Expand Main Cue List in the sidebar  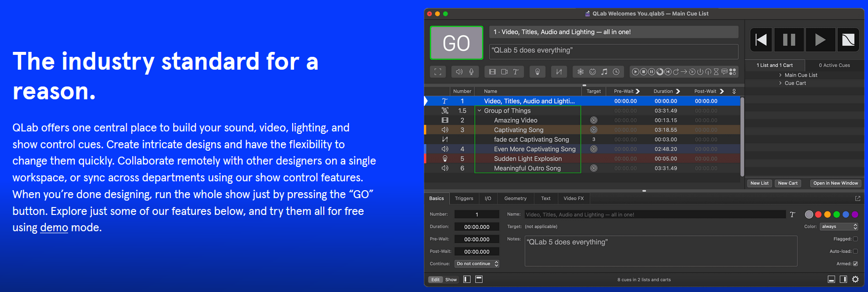click(x=780, y=75)
